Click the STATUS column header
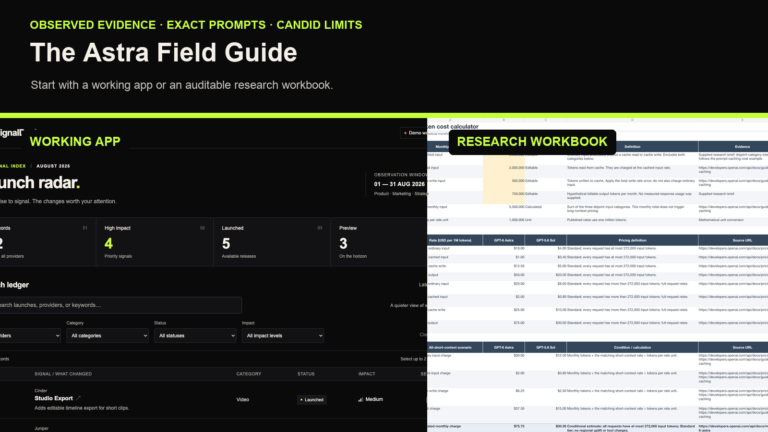 [x=306, y=374]
